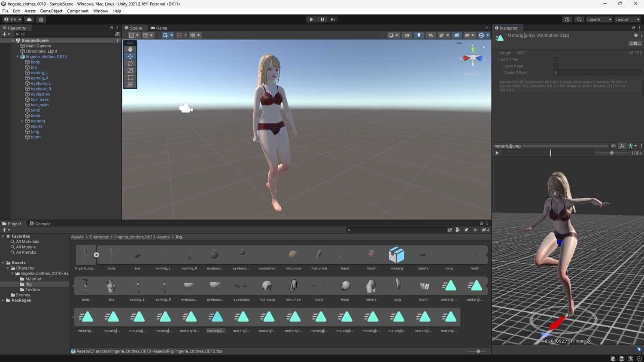Open the animation clip help icon in Inspector
Screen dimensions: 644x362
point(636,36)
